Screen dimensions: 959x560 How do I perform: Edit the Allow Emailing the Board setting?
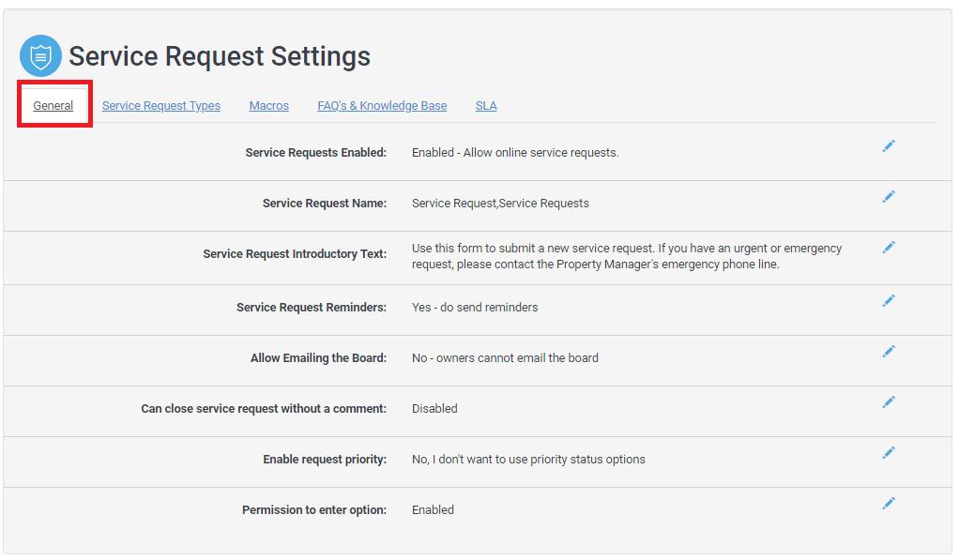click(888, 352)
